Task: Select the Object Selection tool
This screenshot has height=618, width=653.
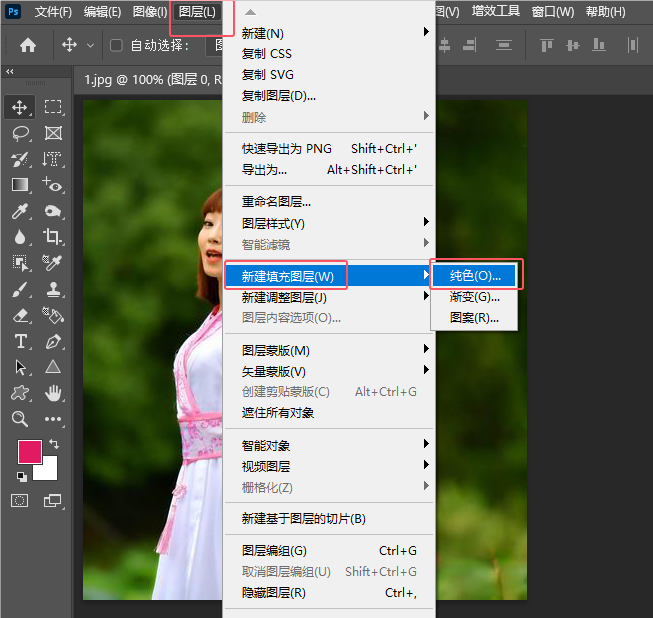Action: tap(20, 263)
